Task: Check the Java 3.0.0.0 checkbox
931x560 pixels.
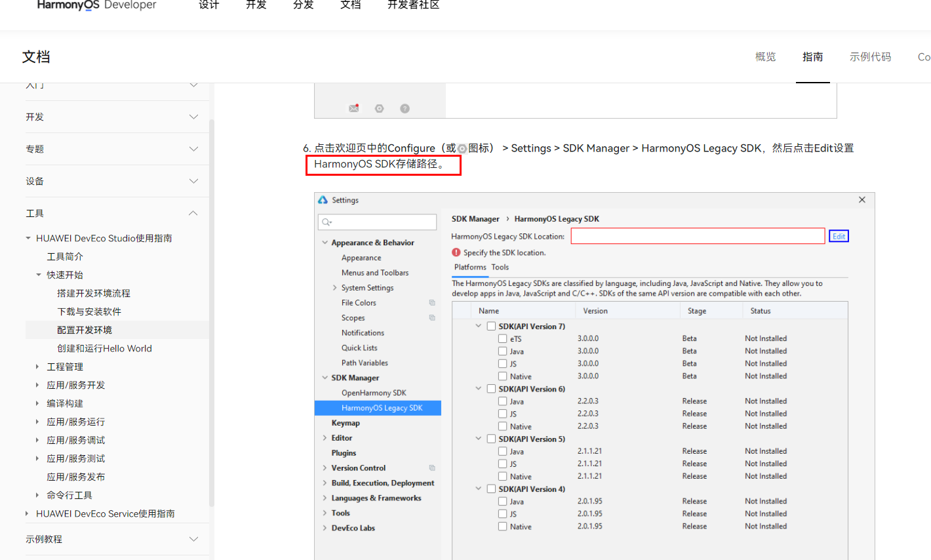Action: tap(502, 351)
